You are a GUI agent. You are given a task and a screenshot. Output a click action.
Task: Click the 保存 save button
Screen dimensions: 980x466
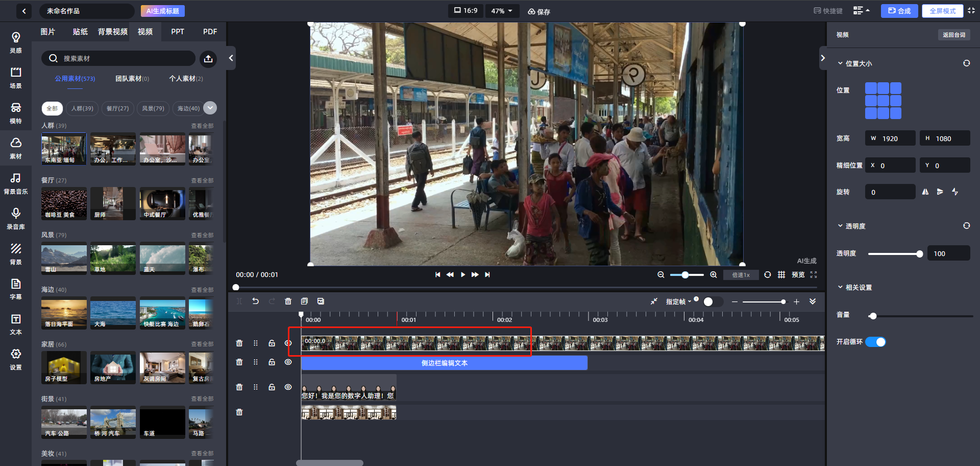(539, 11)
